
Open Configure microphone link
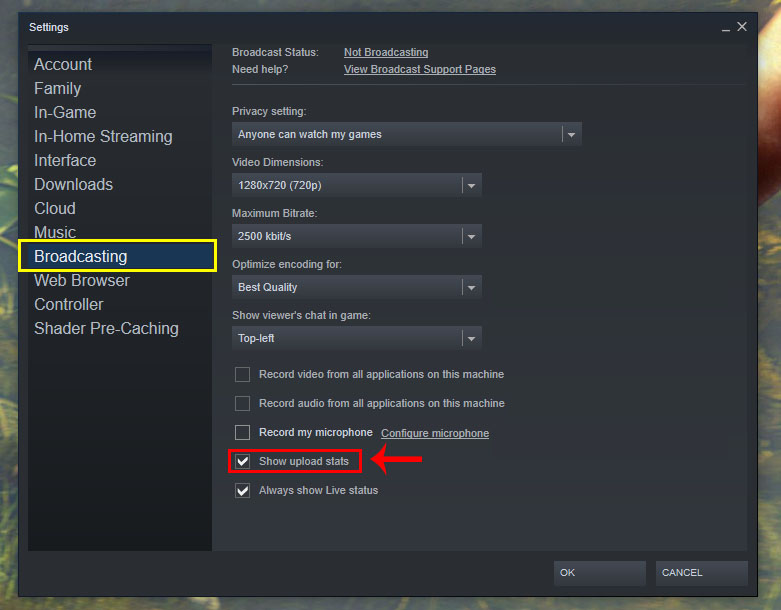tap(435, 433)
